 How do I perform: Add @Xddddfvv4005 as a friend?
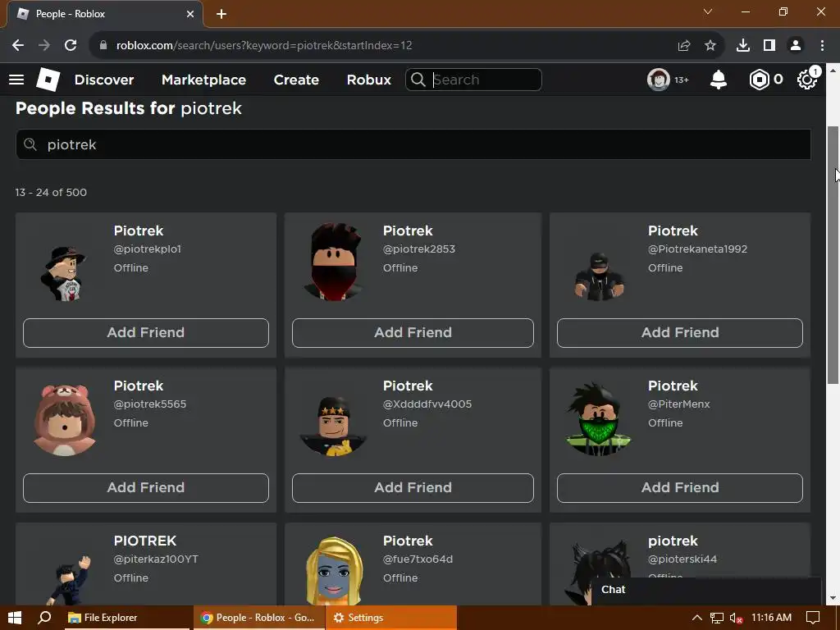(413, 487)
